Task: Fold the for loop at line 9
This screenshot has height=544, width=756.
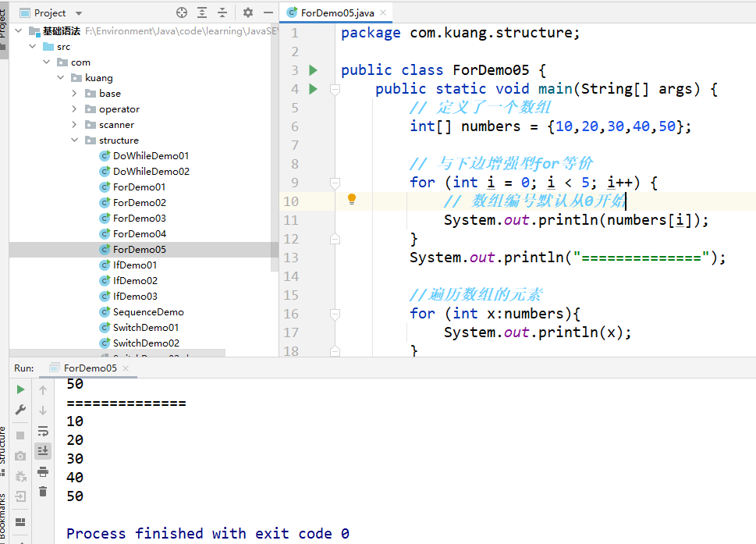Action: pyautogui.click(x=335, y=183)
